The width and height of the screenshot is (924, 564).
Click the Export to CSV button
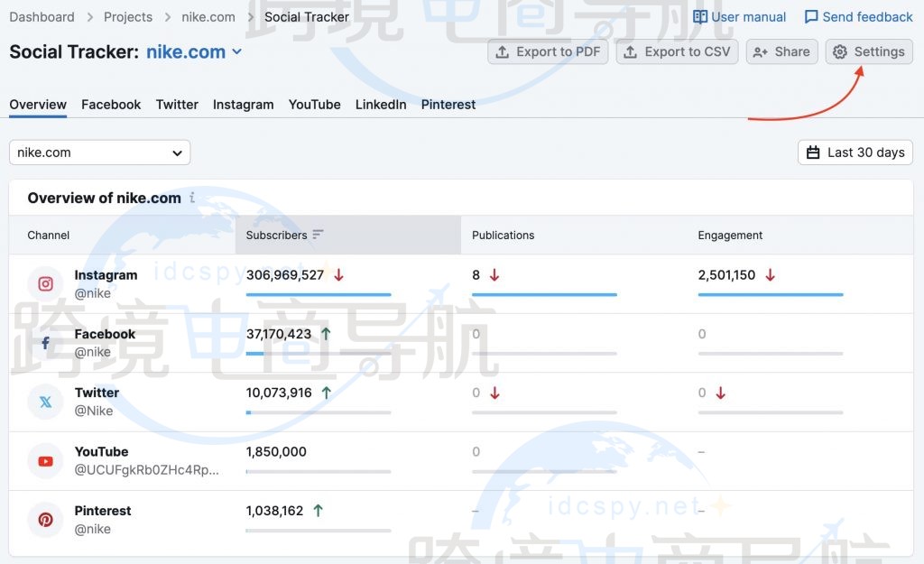tap(677, 52)
